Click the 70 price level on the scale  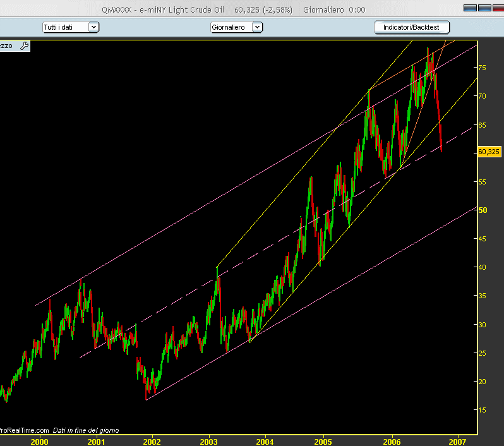(x=482, y=96)
